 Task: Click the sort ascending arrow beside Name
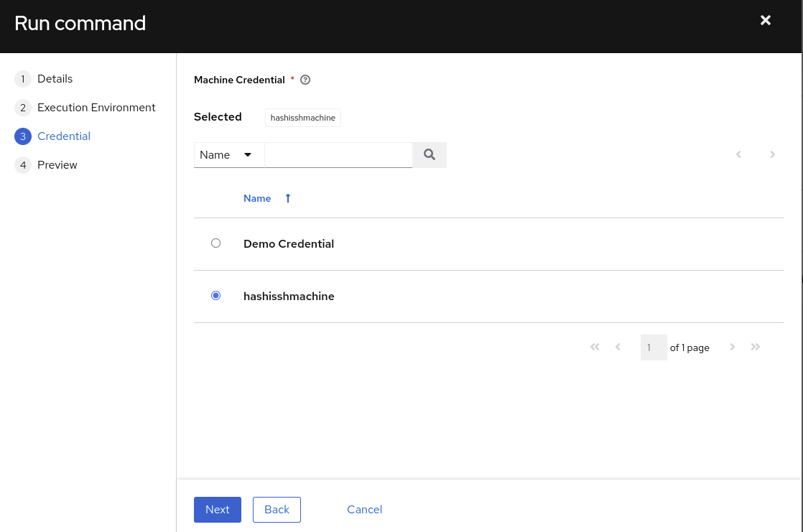[x=288, y=198]
